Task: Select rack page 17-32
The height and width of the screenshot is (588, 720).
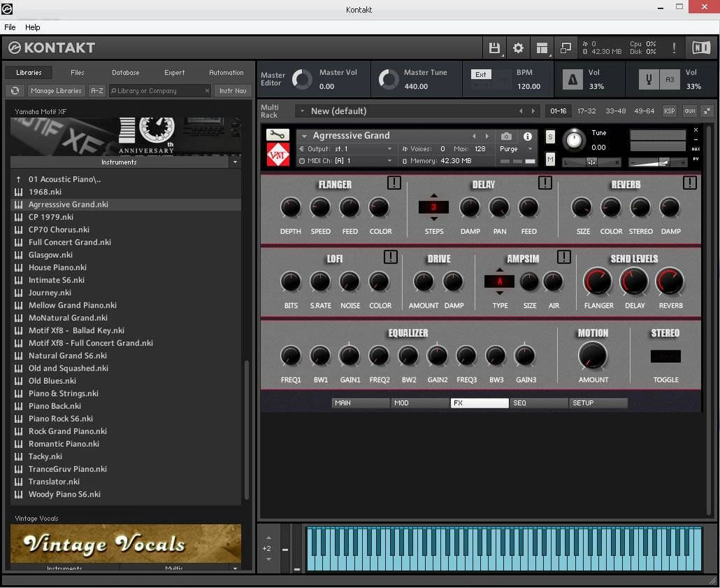Action: tap(586, 110)
